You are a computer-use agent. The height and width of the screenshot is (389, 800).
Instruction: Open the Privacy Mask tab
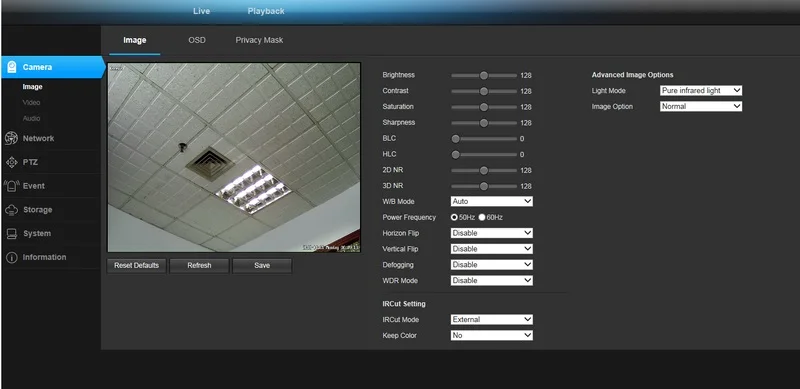[259, 40]
